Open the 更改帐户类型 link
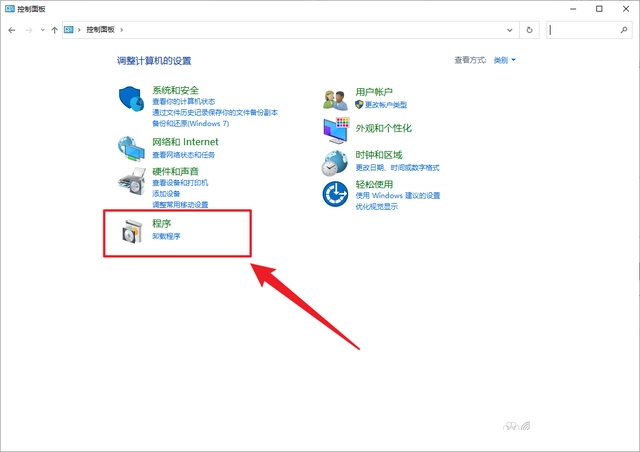Viewport: 640px width, 452px height. (385, 104)
